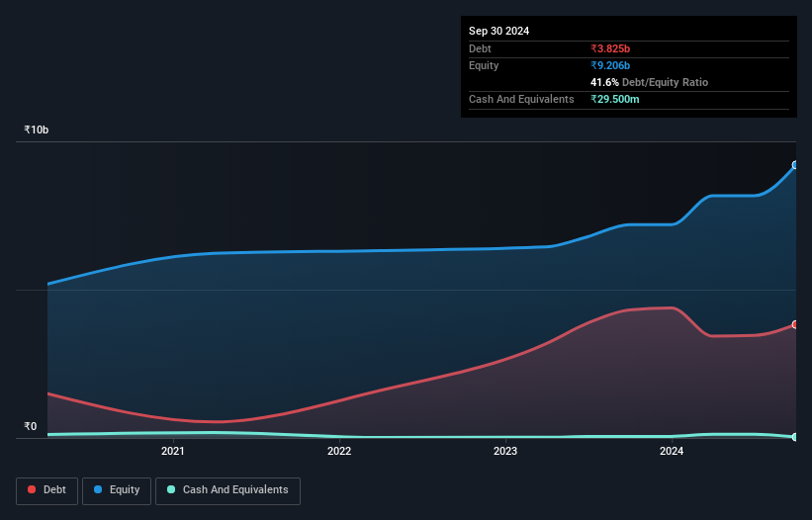Click the 2021 x-axis label
This screenshot has height=520, width=812.
point(172,451)
